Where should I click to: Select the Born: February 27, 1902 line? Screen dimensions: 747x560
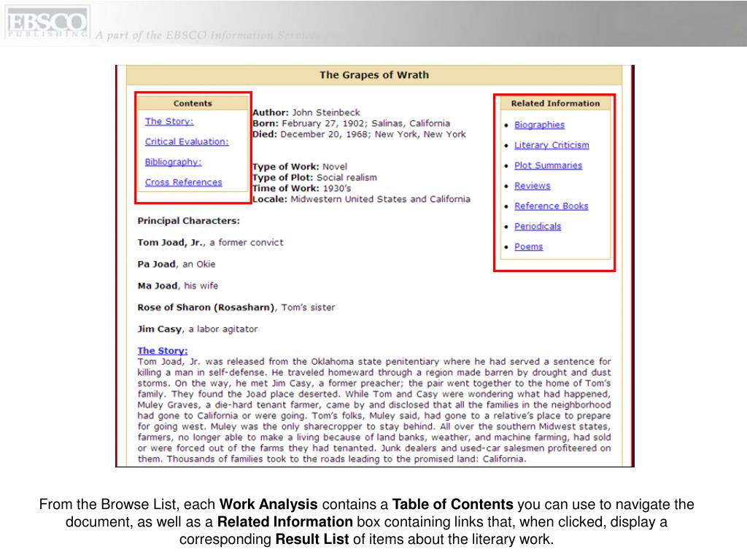coord(351,123)
